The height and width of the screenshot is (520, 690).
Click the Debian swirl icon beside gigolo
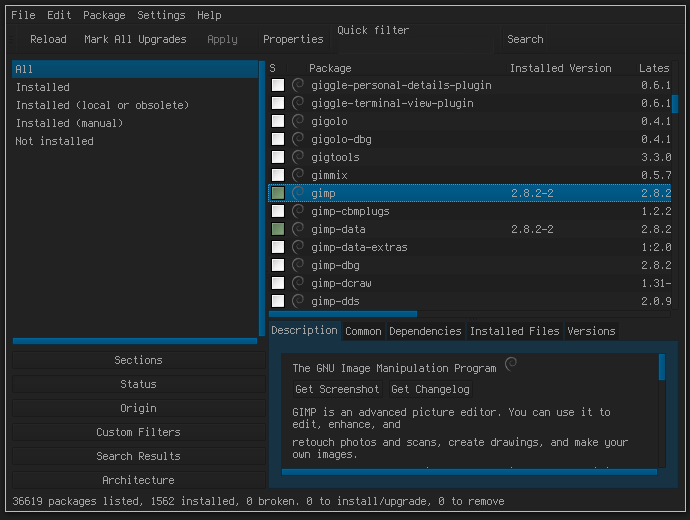click(298, 121)
